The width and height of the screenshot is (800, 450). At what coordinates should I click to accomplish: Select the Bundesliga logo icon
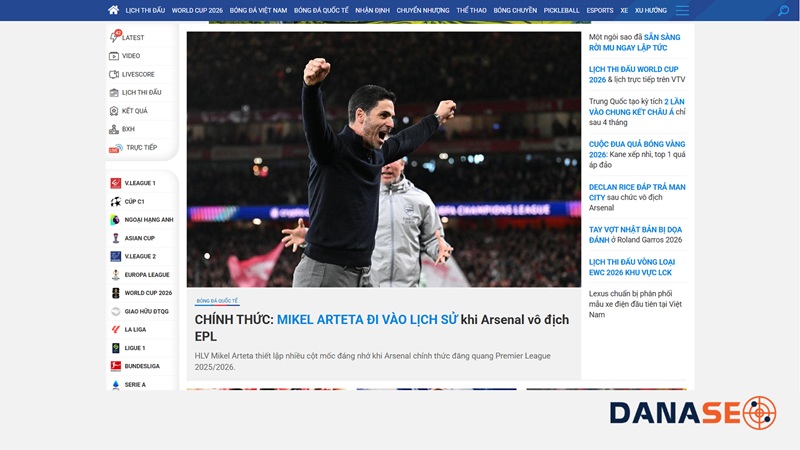116,366
